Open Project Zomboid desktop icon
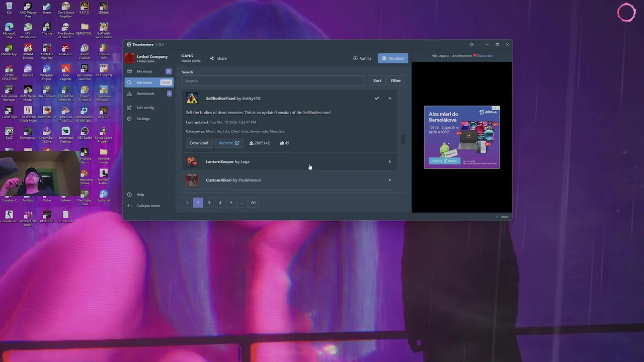The width and height of the screenshot is (644, 362). [85, 94]
